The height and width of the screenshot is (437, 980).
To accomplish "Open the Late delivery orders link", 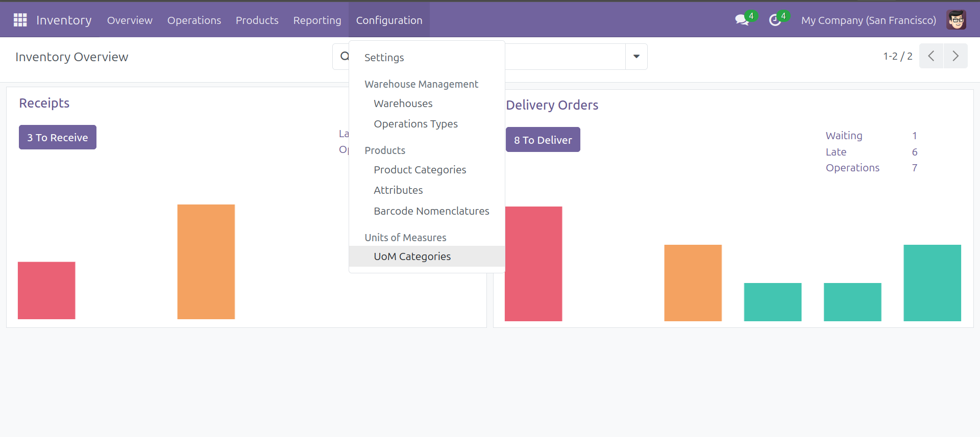I will tap(836, 152).
